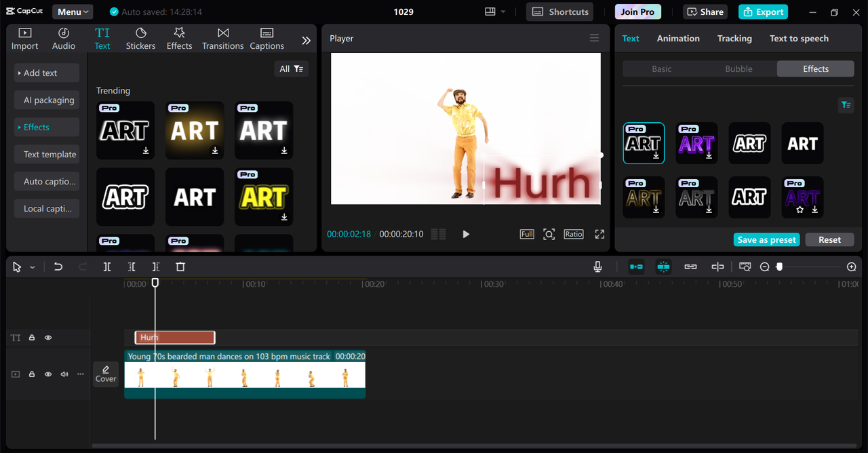This screenshot has width=868, height=453.
Task: Mute the video track audio
Action: [x=64, y=374]
